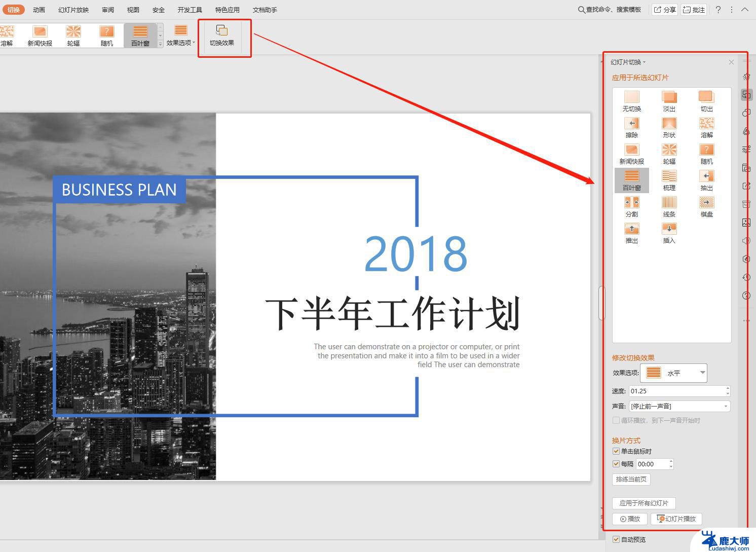This screenshot has height=552, width=756.
Task: Click the 分享 share button
Action: coord(665,10)
